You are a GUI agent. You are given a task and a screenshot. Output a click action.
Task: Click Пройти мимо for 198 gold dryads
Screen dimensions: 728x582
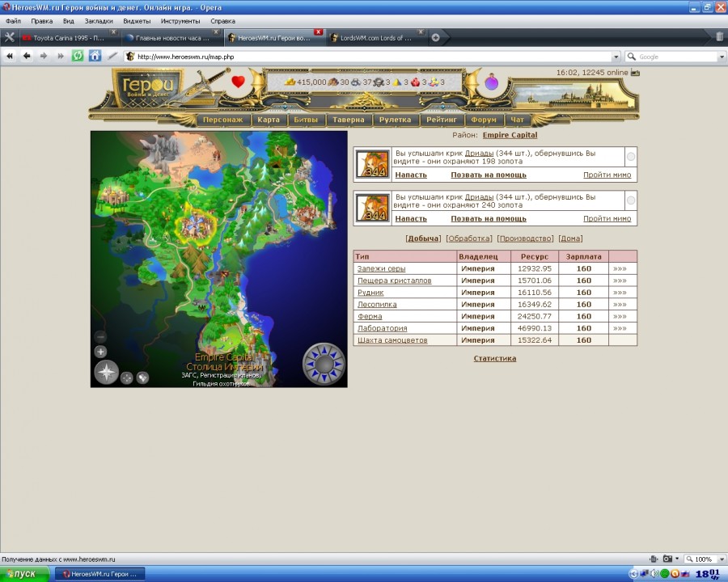click(x=607, y=175)
